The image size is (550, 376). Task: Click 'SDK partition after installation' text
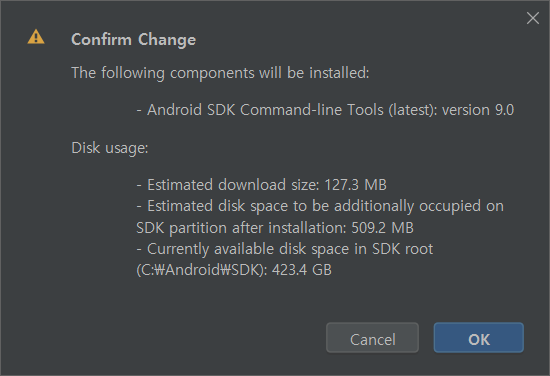click(241, 228)
